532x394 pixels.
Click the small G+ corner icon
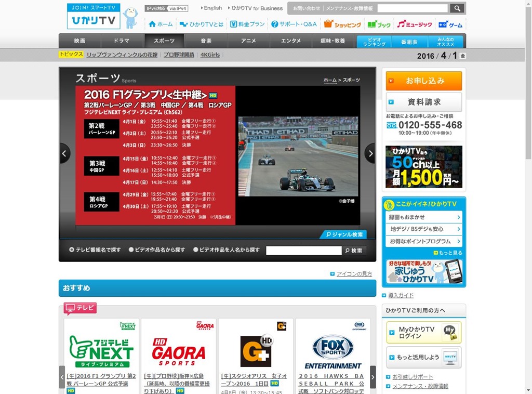[282, 326]
